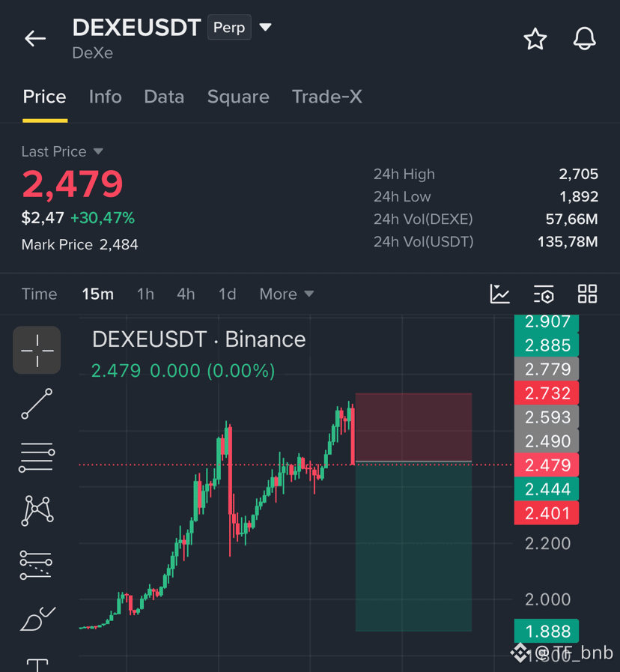
Task: Open the chart indicators icon
Action: (499, 294)
